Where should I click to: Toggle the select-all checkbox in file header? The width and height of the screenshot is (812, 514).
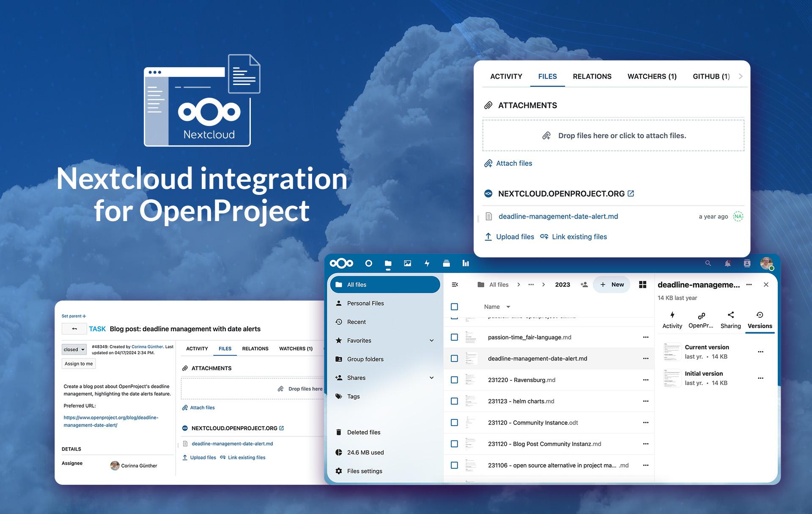tap(454, 307)
